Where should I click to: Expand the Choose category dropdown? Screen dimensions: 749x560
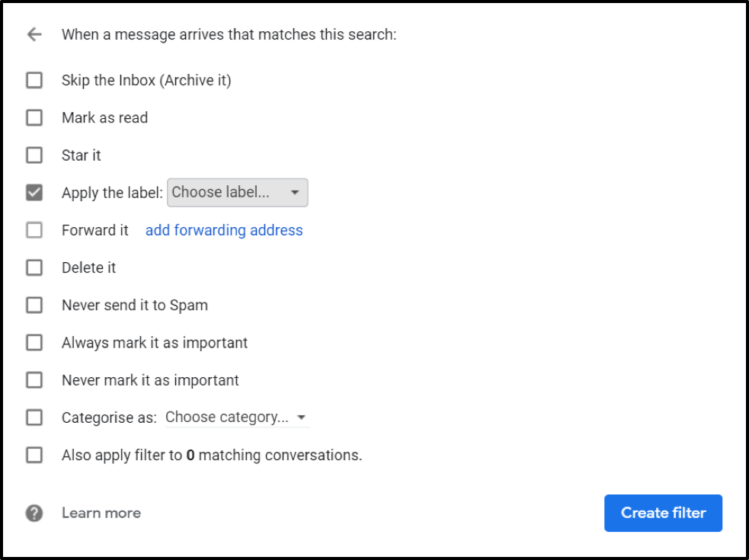coord(235,418)
